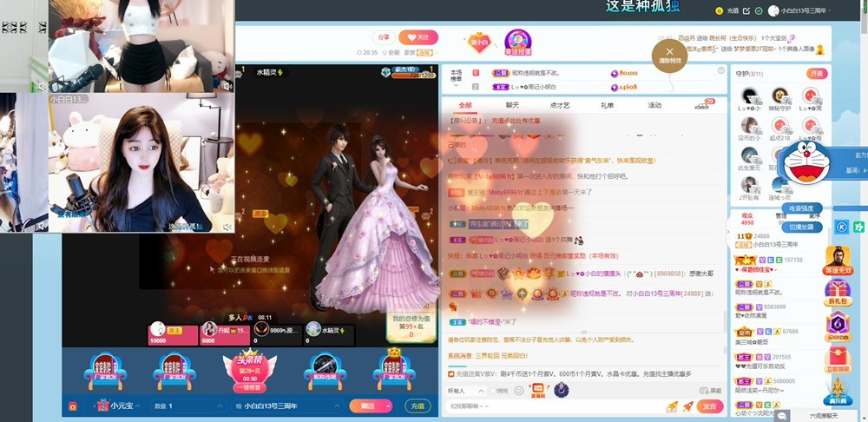Mute the main webcam speaker icon
Screen dimensions: 868x422
coord(227,227)
